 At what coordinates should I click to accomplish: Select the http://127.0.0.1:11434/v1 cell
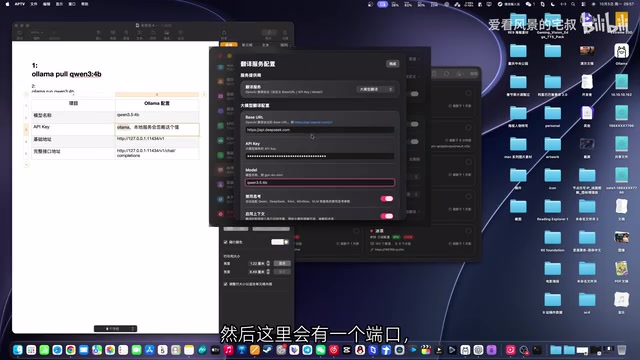point(157,141)
